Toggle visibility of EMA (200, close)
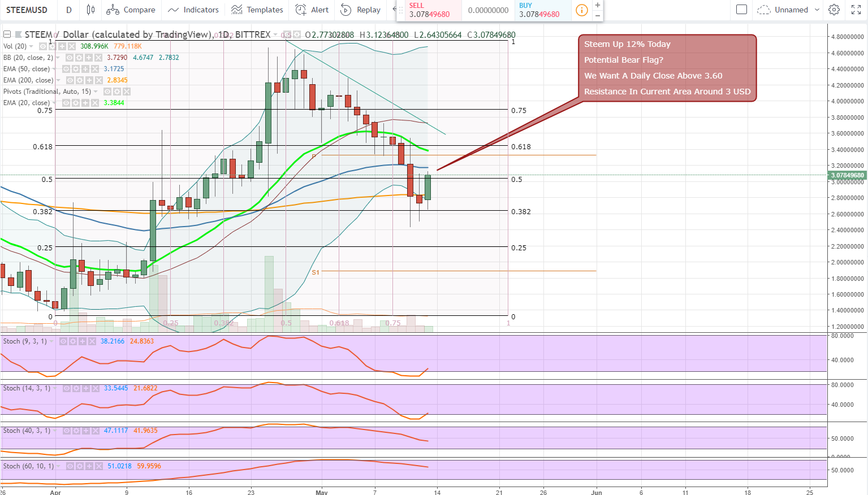 (70, 80)
